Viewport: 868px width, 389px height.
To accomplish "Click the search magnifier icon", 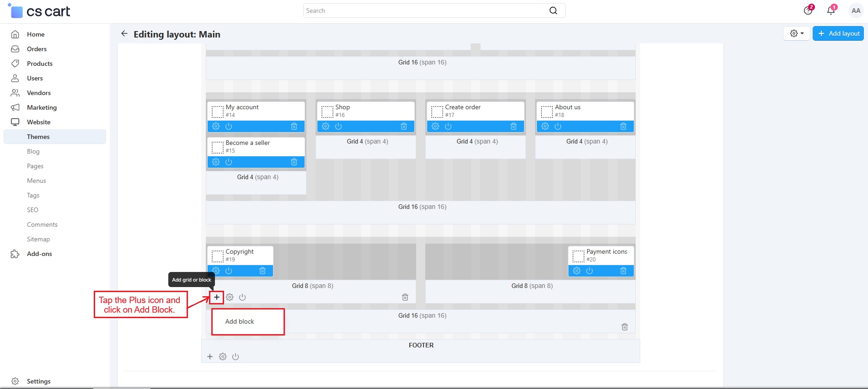I will tap(553, 11).
